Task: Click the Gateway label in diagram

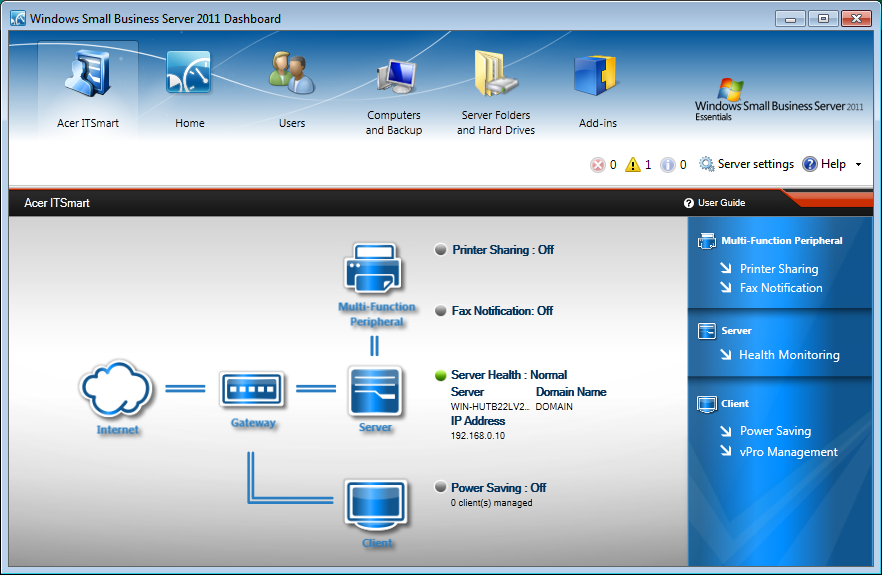Action: coord(253,423)
